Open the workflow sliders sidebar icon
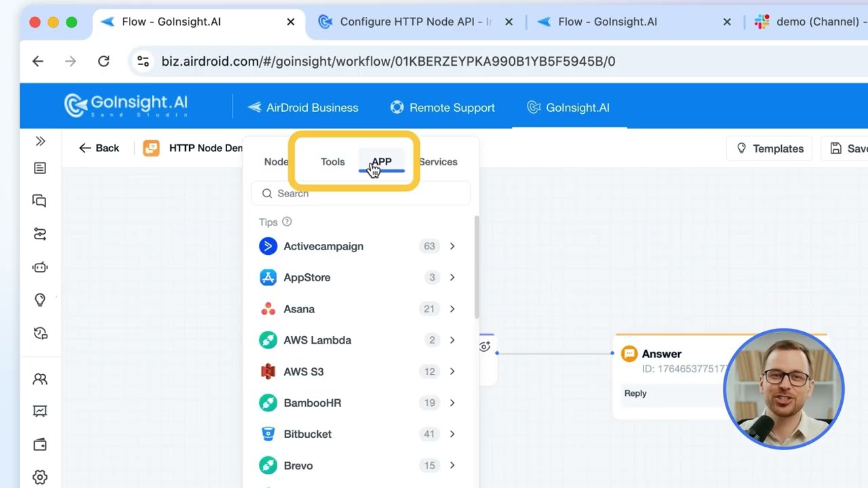The width and height of the screenshot is (868, 488). [x=40, y=234]
